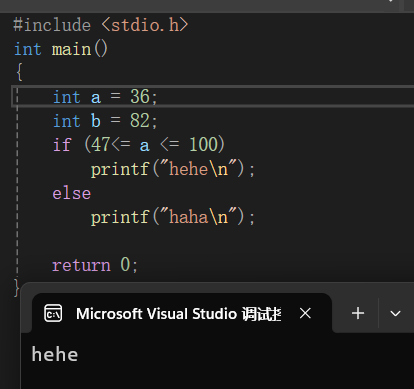This screenshot has width=414, height=389.
Task: Click the 'else' keyword
Action: pyautogui.click(x=72, y=193)
